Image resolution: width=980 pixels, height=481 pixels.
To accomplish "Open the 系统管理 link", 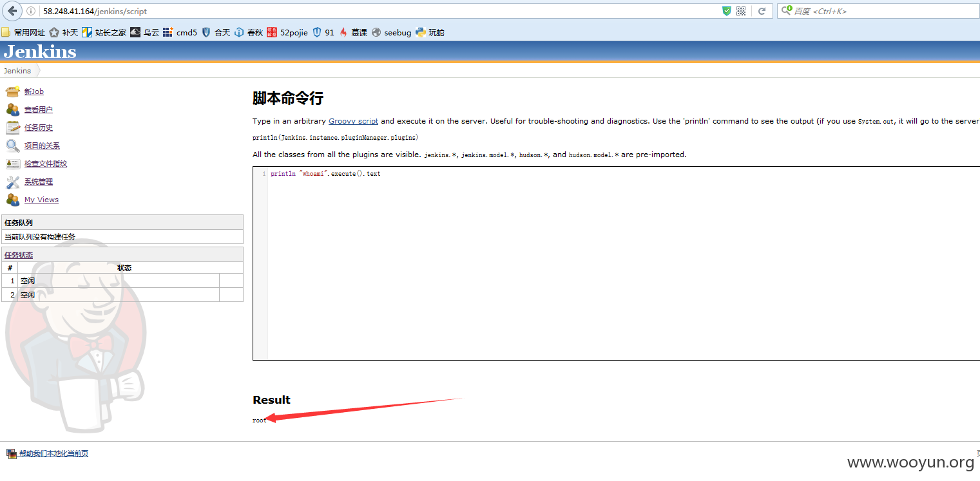I will 39,182.
